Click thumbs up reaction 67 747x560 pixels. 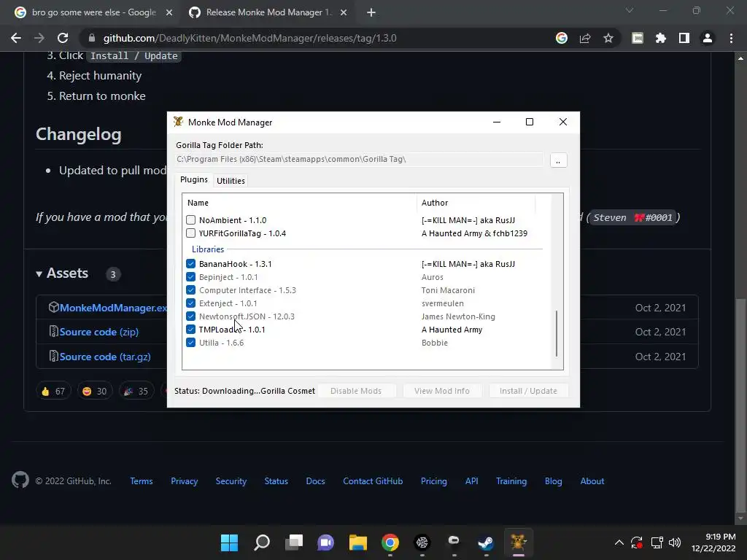[x=53, y=391]
